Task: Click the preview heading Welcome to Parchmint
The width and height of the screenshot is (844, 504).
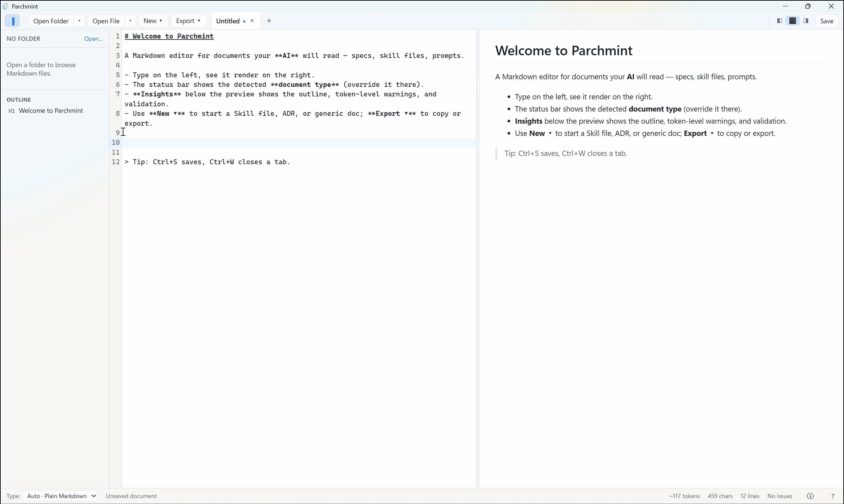Action: [x=564, y=51]
